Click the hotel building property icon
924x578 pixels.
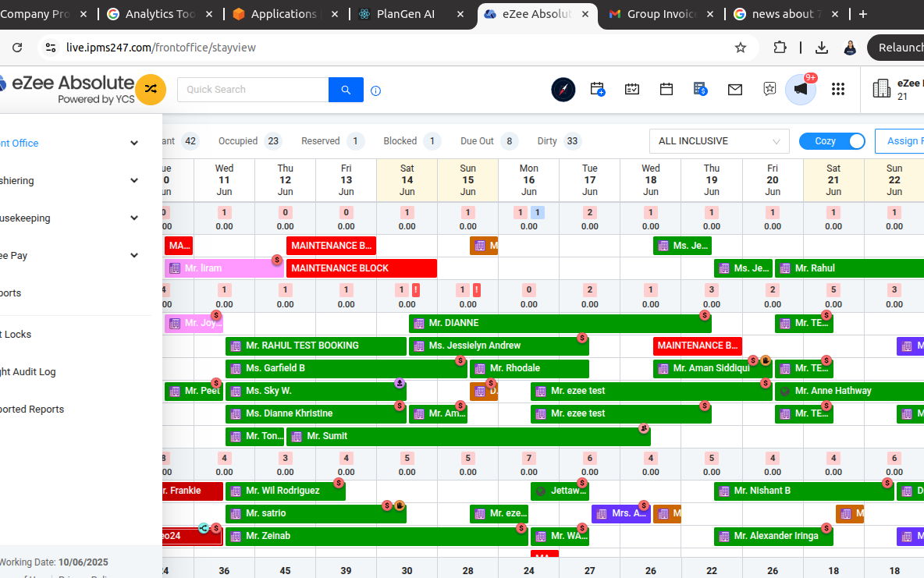(x=881, y=88)
